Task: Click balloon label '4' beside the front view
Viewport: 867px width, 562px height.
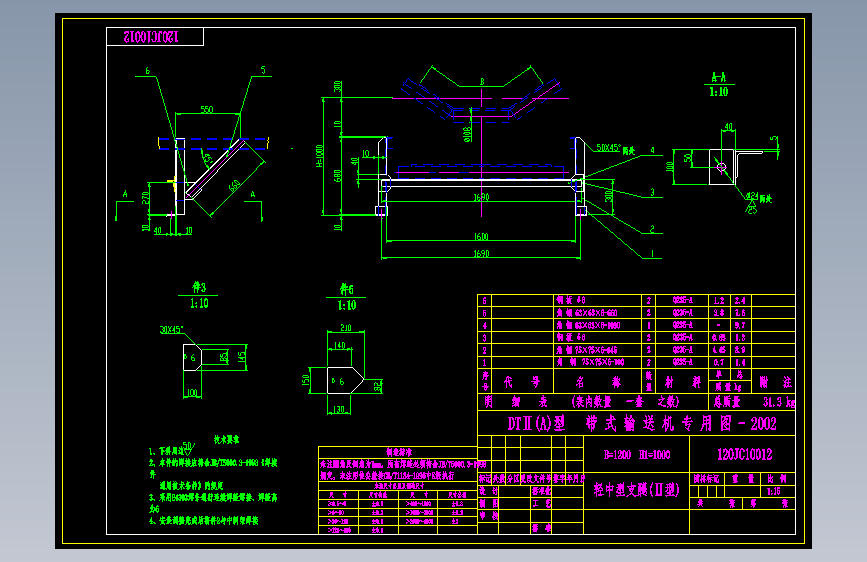Action: coord(652,150)
